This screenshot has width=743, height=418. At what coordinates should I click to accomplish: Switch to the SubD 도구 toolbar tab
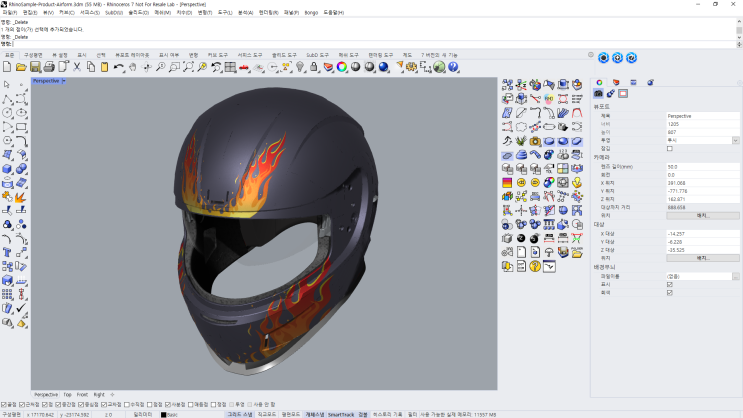[317, 55]
